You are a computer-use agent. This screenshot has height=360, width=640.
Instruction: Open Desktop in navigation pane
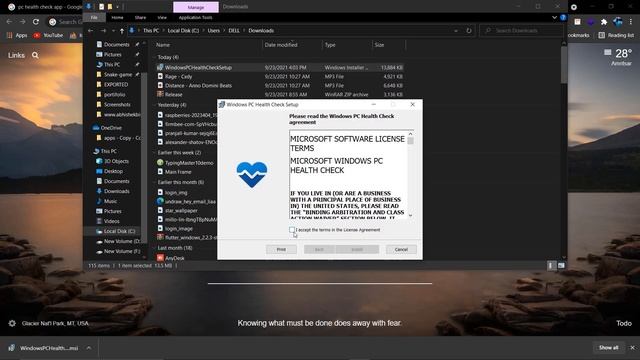point(113,171)
